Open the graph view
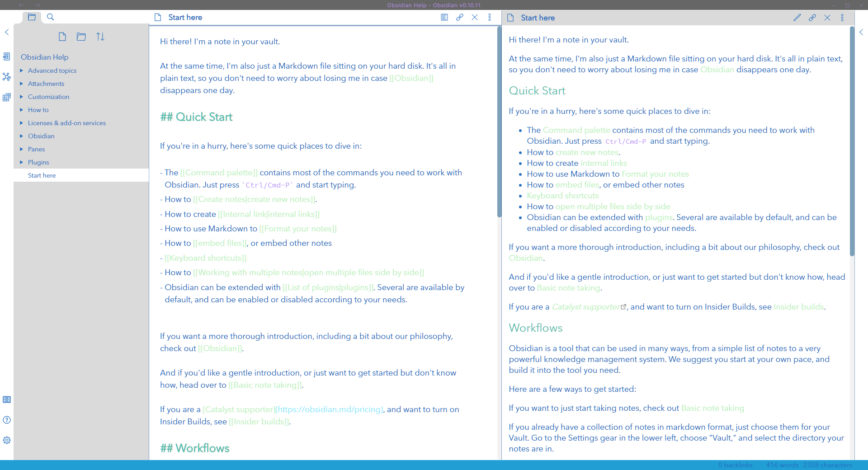The width and height of the screenshot is (868, 470). point(7,77)
